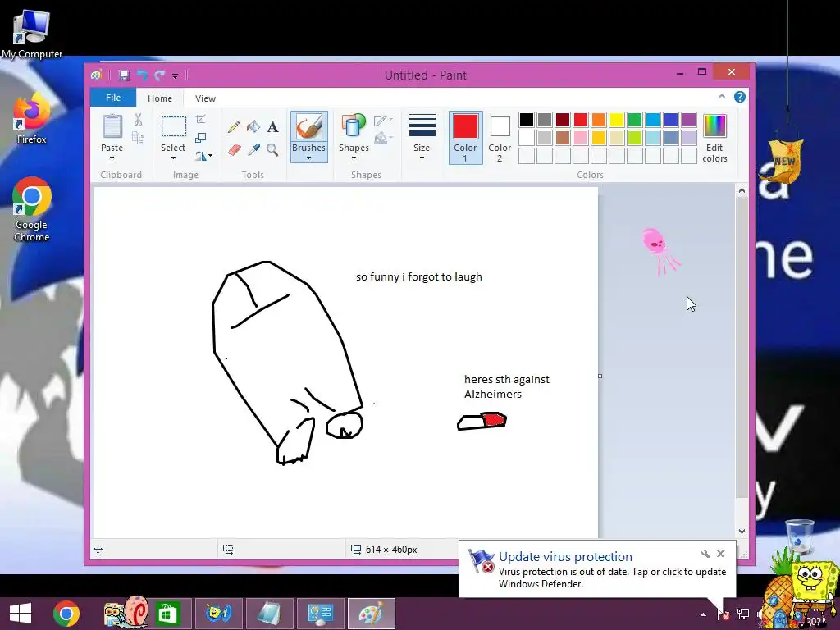Pick the Color picker eyedropper tool
Screen dimensions: 840x630
coord(253,149)
